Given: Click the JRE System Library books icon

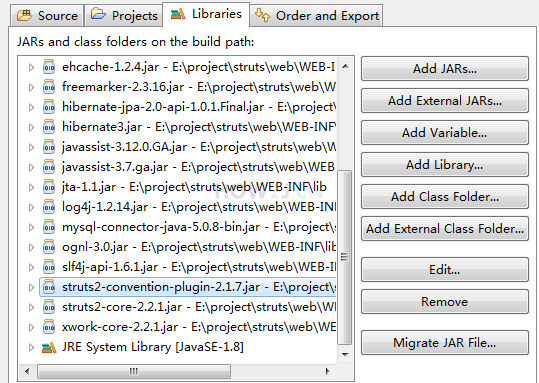Looking at the screenshot, I should pyautogui.click(x=49, y=348).
